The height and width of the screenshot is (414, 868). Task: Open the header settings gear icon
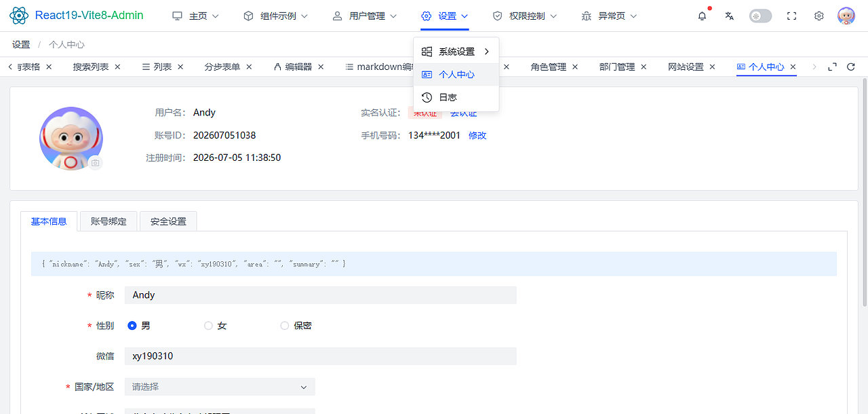coord(818,16)
